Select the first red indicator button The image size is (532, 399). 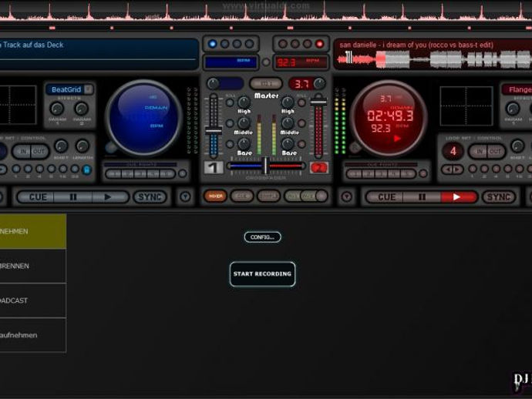pyautogui.click(x=283, y=44)
